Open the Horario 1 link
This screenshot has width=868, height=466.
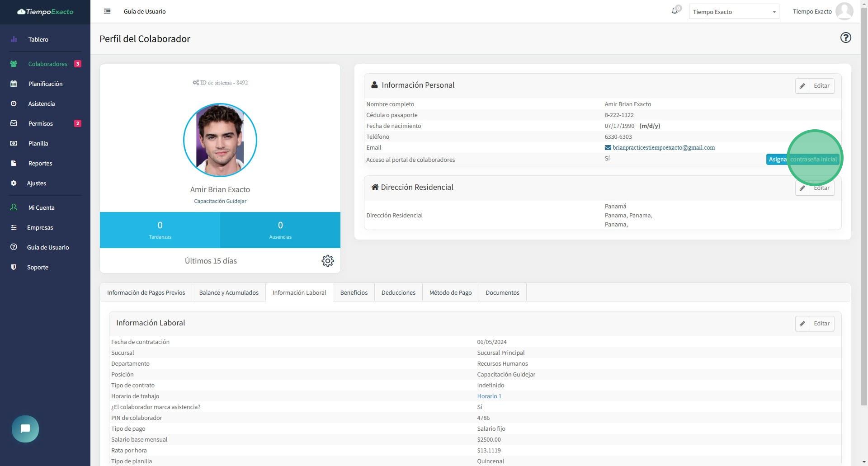489,396
